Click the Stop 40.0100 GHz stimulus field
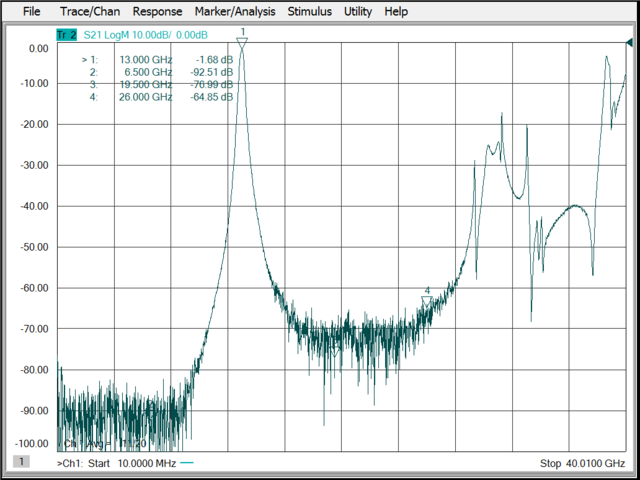 582,463
